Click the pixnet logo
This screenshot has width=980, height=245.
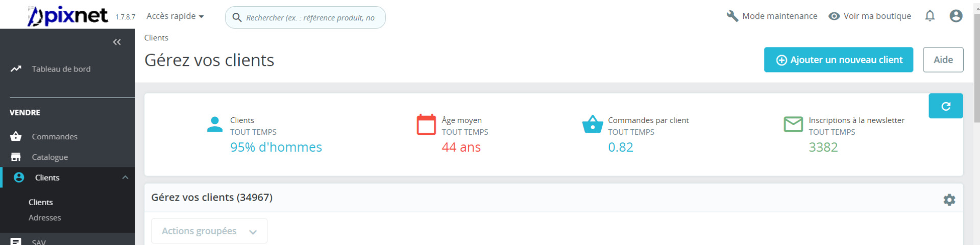coord(68,16)
